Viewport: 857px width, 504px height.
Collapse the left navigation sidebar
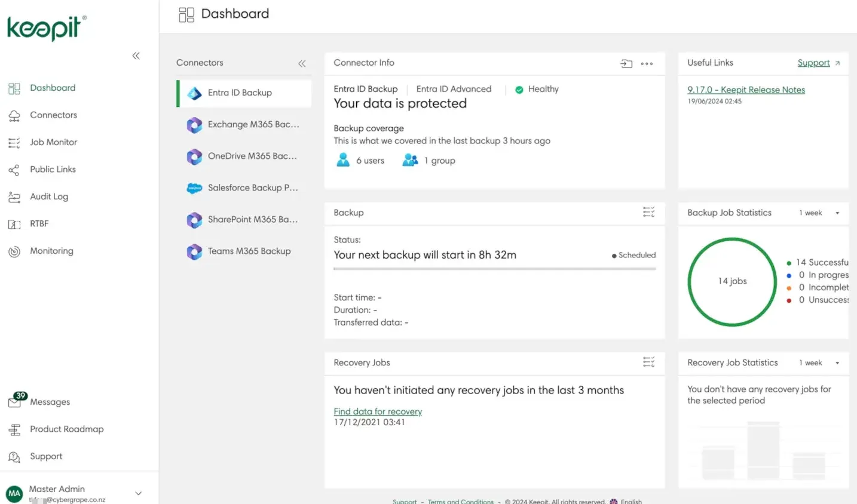136,56
